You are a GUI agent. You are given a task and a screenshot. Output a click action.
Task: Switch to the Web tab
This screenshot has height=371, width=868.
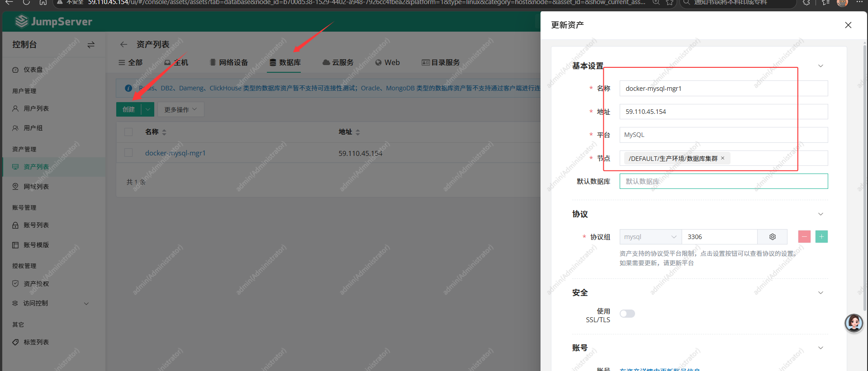click(x=388, y=62)
